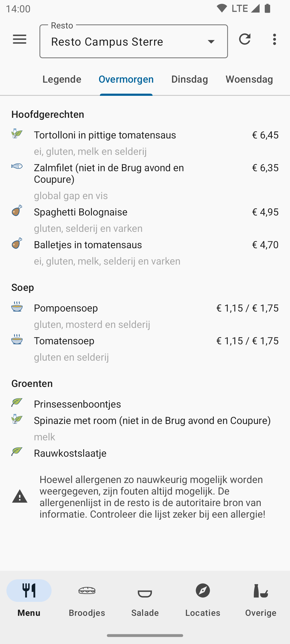
Task: Select the Balletjes in tomatensaus dish
Action: point(88,245)
